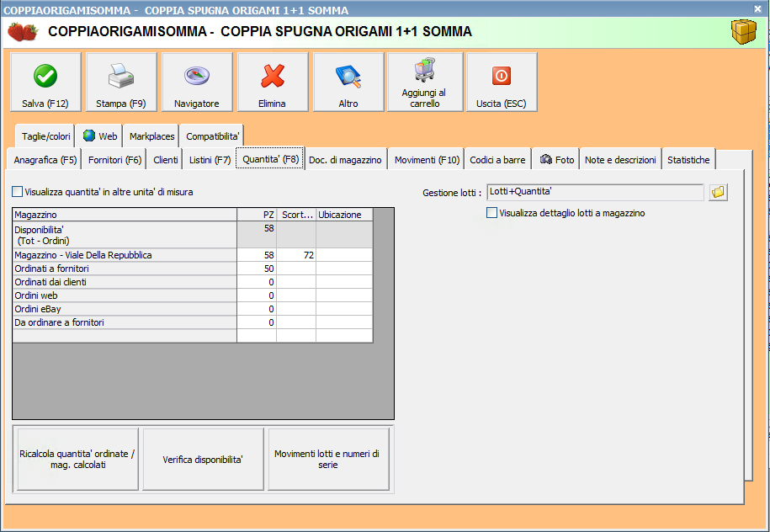Click the Salva (F12) green checkmark button
Screen dimensions: 770x532
(45, 82)
